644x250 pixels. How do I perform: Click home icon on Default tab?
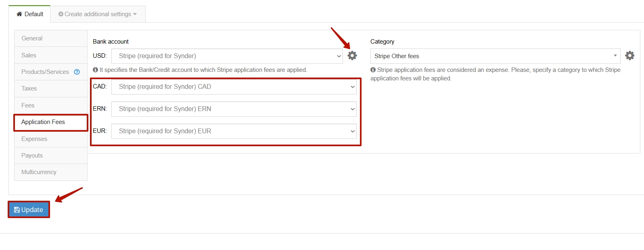click(19, 14)
